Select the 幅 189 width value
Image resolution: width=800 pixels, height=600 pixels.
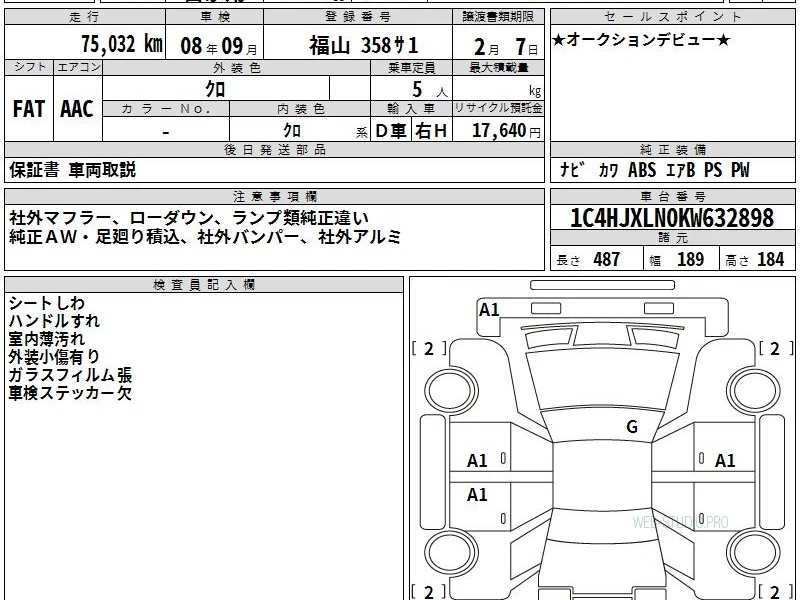pyautogui.click(x=677, y=260)
